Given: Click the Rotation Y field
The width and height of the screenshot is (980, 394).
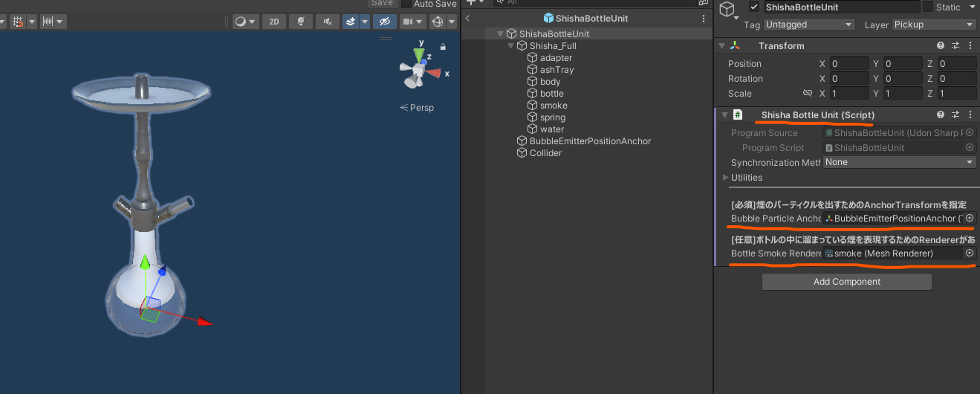Looking at the screenshot, I should pos(903,79).
